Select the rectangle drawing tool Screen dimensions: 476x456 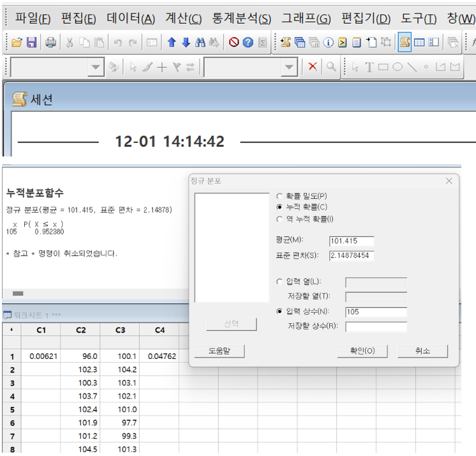click(x=383, y=67)
